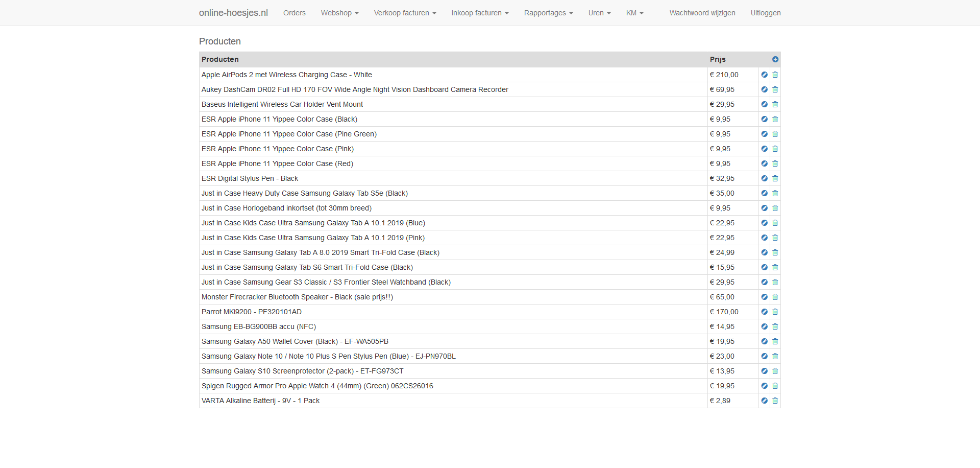Edit Galaxy Tab S6 Smart Tri-Fold Case

(x=764, y=267)
